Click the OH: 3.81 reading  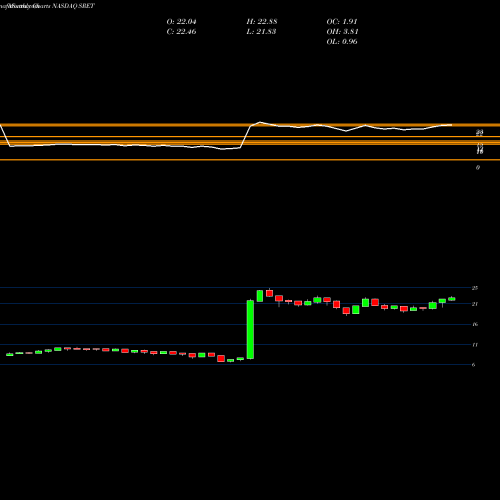pos(342,32)
